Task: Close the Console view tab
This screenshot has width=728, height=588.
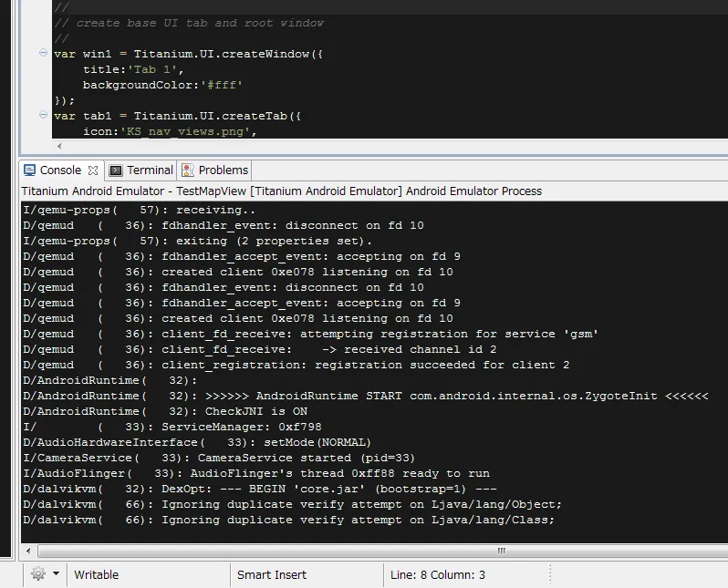Action: (x=93, y=170)
